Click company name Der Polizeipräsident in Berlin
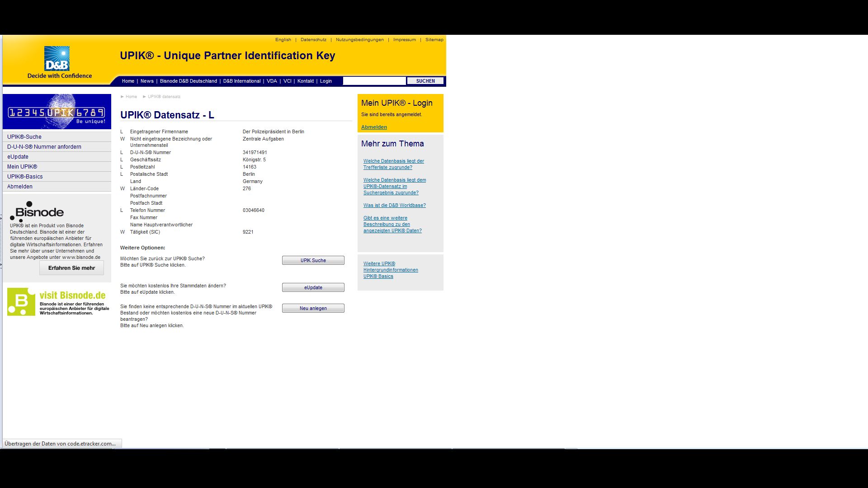Screen dimensions: 868x488 click(273, 132)
